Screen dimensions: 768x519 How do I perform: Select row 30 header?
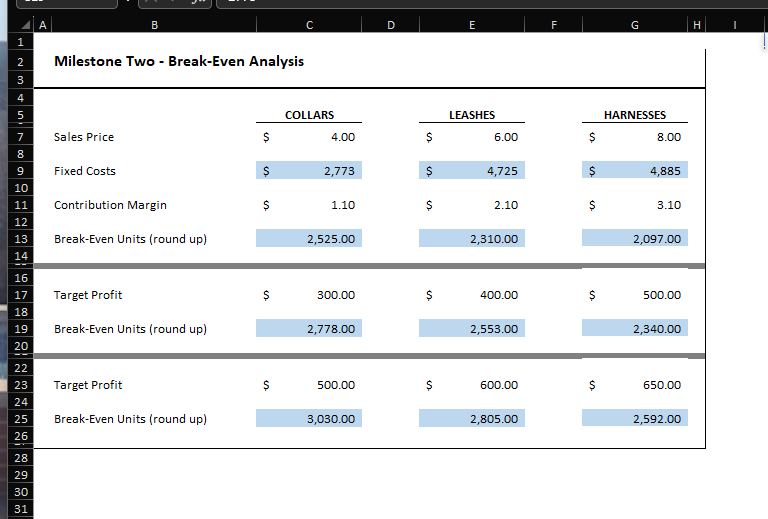[21, 492]
